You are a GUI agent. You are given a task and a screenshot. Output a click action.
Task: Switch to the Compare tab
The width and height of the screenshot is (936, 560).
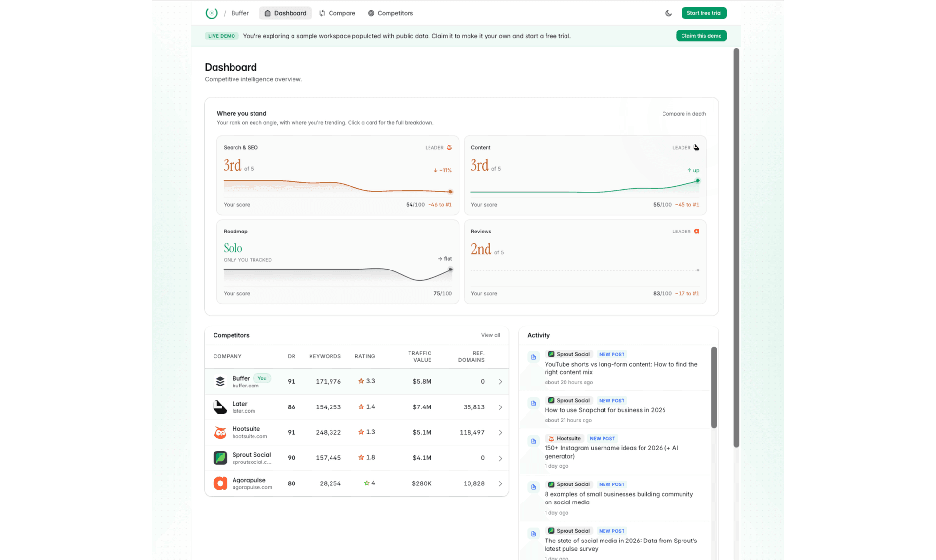[337, 13]
